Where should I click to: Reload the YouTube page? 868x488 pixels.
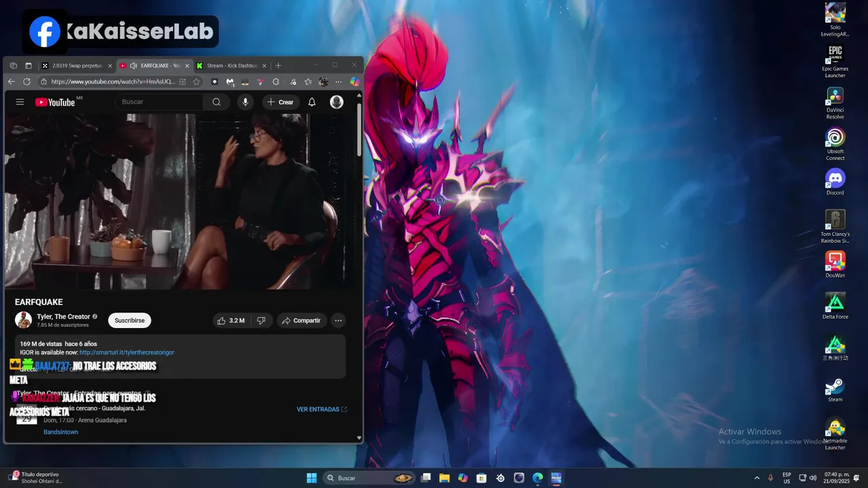click(x=26, y=81)
